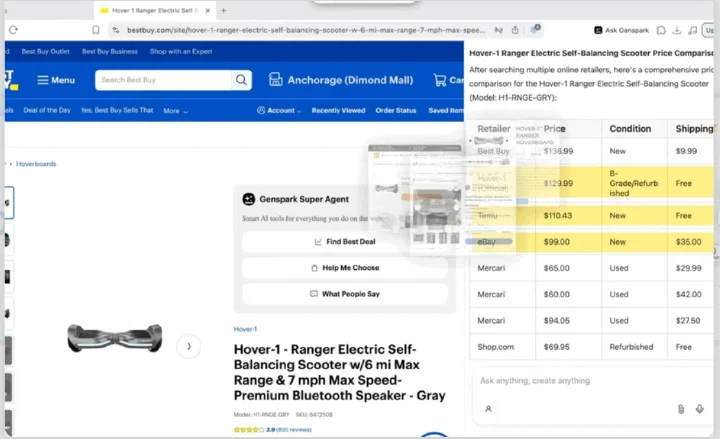Click the share icon in the address bar
The image size is (720, 439).
tap(515, 30)
